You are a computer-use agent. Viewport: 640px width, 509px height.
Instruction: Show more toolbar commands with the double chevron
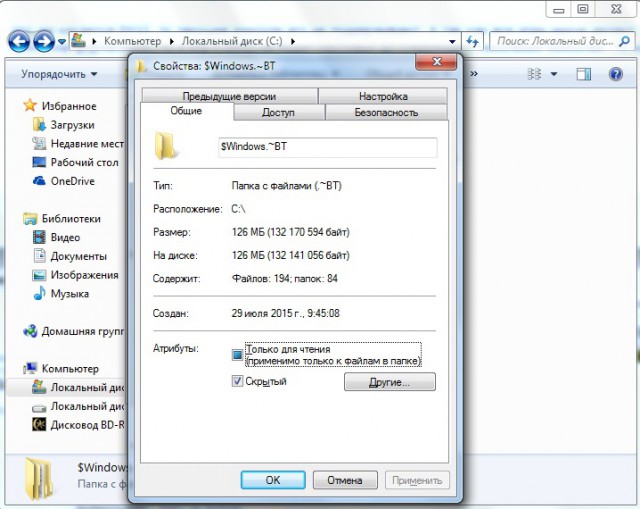(x=474, y=74)
